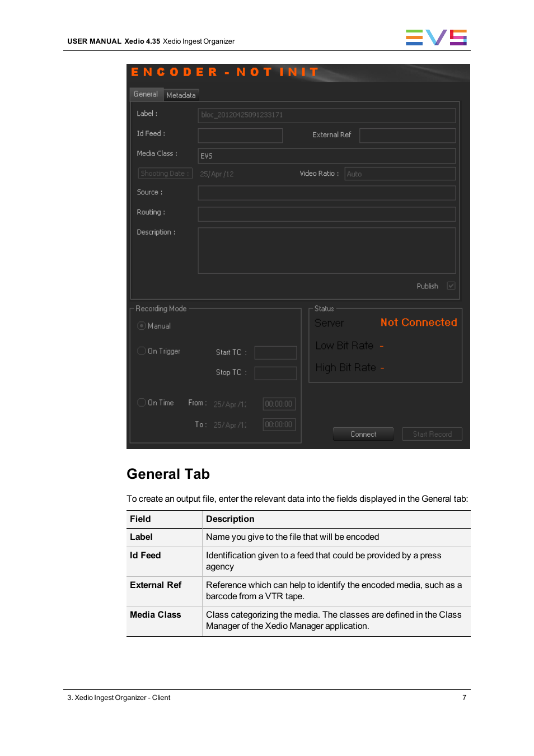
Task: Click the Routing field
Action: tap(326, 214)
